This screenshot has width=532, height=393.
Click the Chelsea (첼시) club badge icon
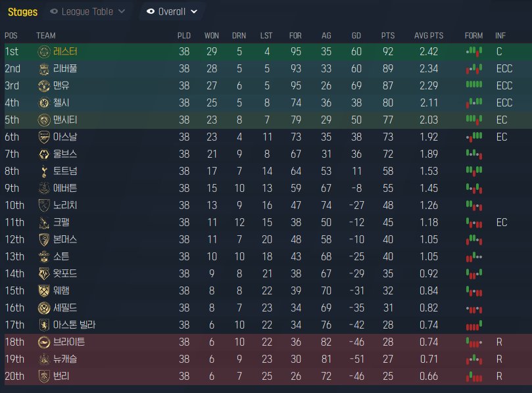click(x=44, y=103)
